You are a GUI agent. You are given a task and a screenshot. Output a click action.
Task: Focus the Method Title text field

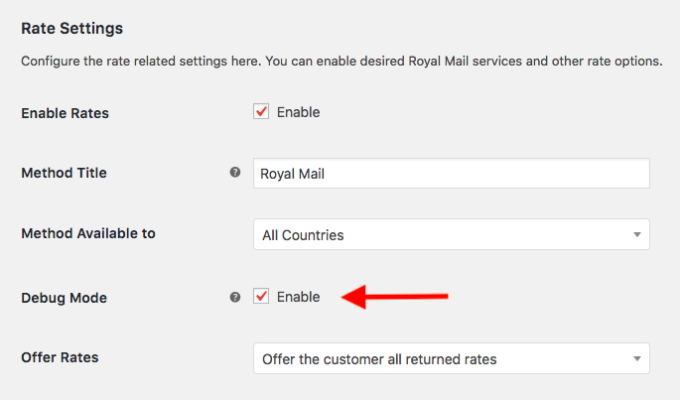(451, 174)
